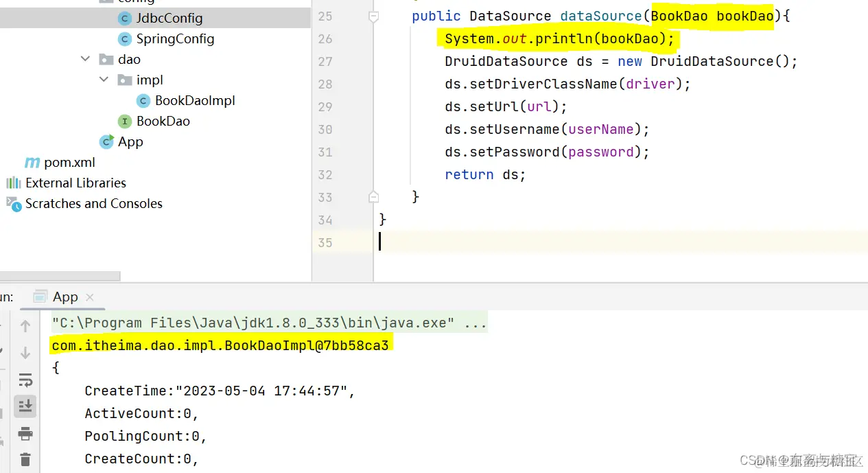Select App in the project tree

[130, 142]
